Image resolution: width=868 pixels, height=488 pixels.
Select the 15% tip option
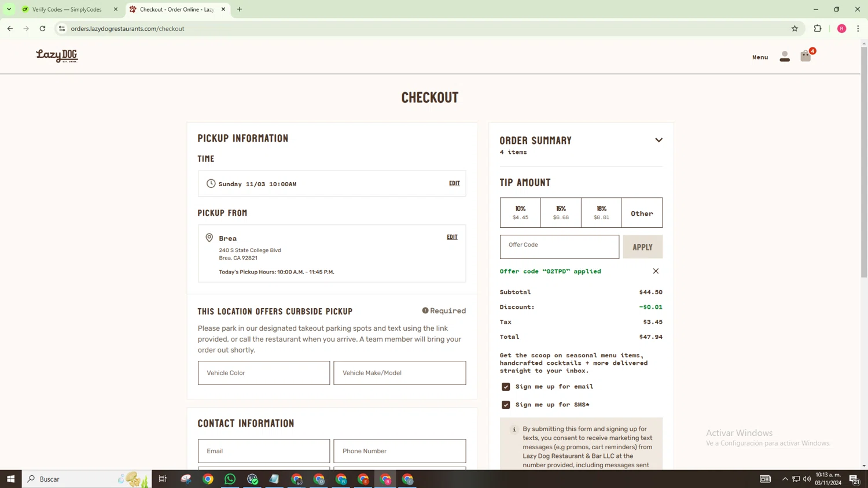tap(561, 213)
